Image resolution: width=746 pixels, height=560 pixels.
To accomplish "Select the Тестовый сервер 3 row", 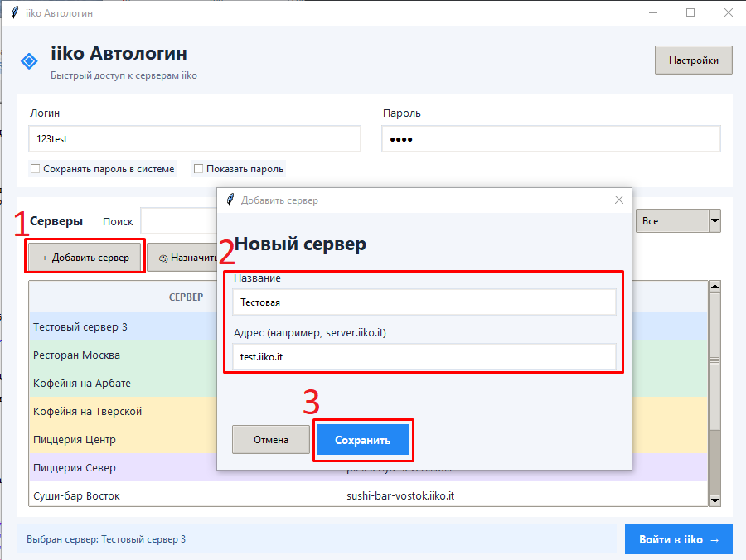I will [x=124, y=326].
